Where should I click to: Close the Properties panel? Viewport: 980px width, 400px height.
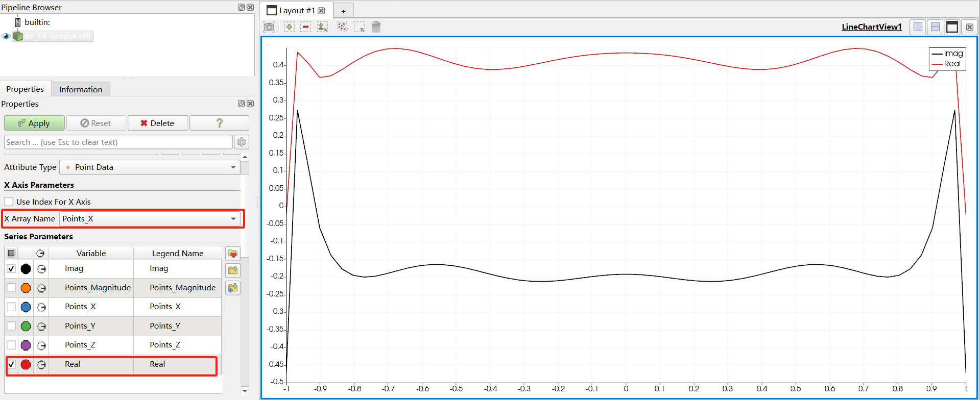250,104
